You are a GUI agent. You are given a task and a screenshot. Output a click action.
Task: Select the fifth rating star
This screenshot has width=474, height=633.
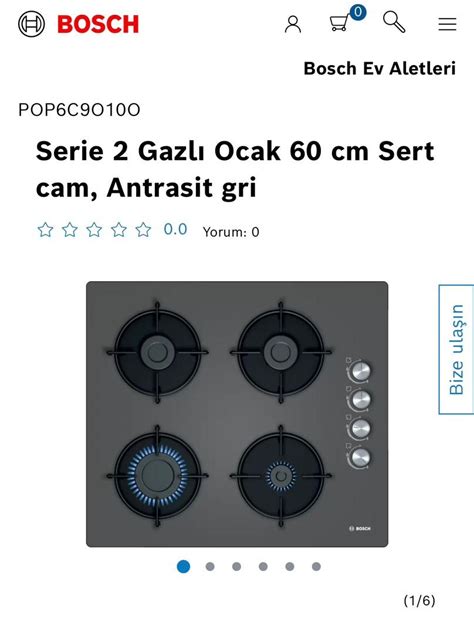click(143, 230)
